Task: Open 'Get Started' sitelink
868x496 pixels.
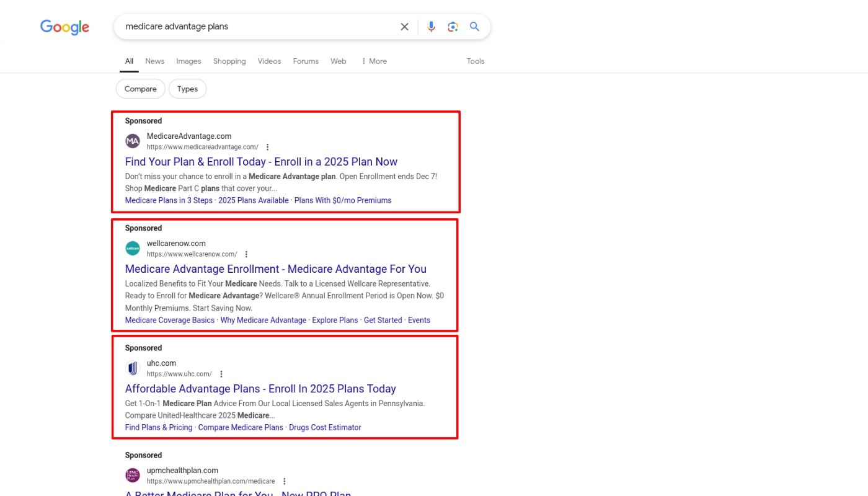Action: tap(383, 320)
